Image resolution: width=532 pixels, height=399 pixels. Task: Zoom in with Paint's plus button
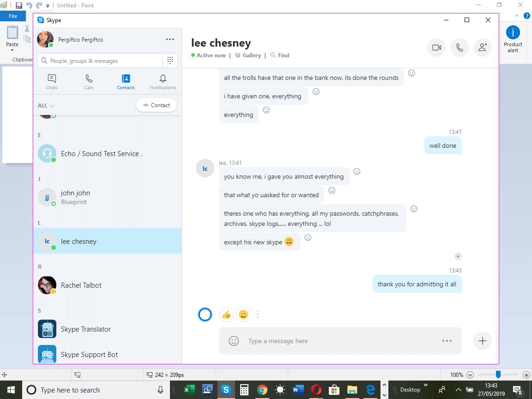click(x=526, y=375)
